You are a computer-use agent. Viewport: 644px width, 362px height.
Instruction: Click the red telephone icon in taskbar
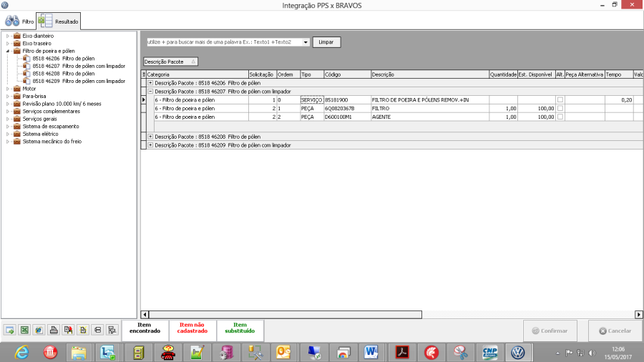pyautogui.click(x=167, y=353)
